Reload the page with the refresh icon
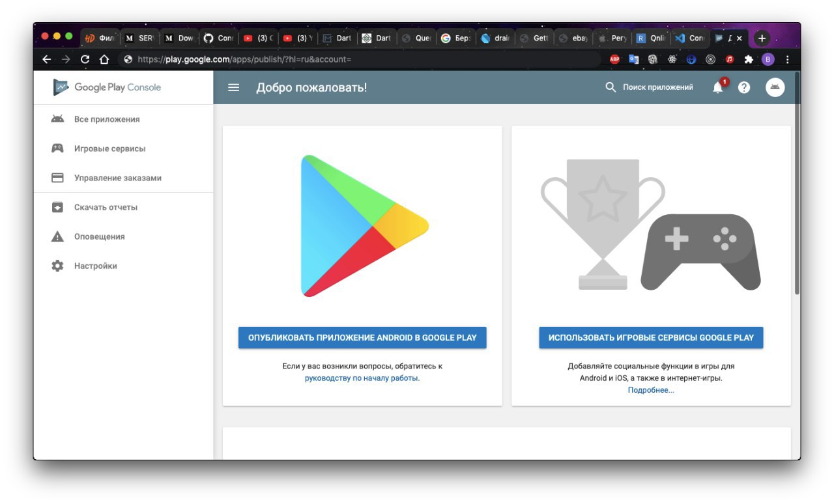Screen dimensions: 834x504 [85, 59]
